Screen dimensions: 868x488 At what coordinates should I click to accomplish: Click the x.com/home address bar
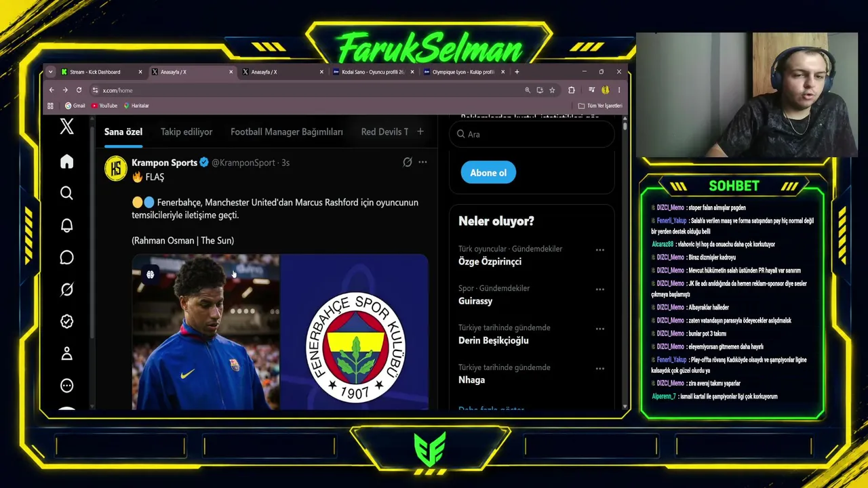click(x=305, y=90)
